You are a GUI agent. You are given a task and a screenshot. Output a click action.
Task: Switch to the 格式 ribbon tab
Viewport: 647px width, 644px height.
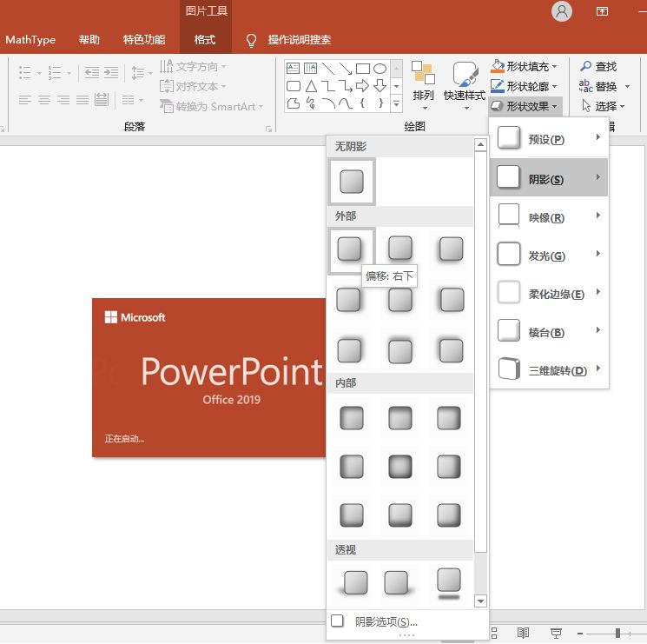205,40
